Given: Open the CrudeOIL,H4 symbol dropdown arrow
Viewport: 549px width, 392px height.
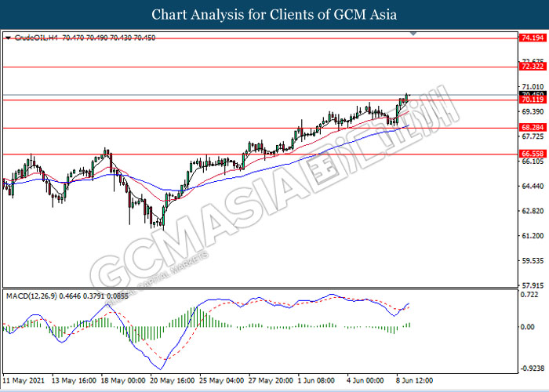Looking at the screenshot, I should (8, 38).
